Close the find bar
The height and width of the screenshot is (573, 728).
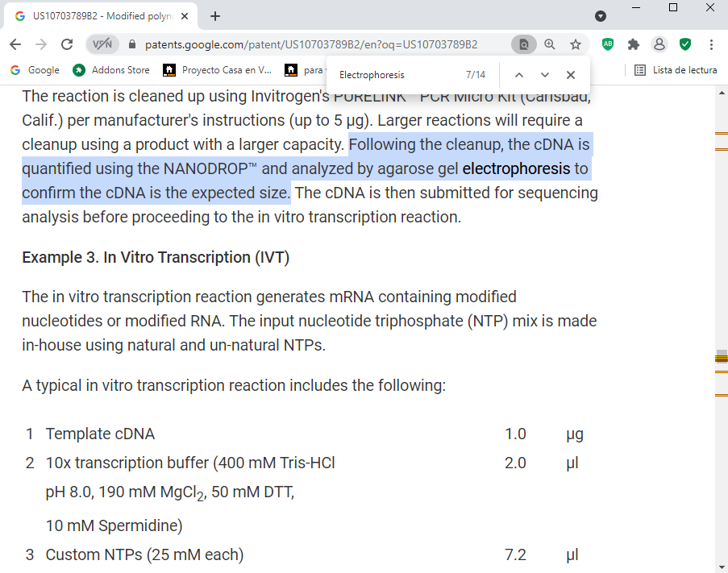[571, 75]
